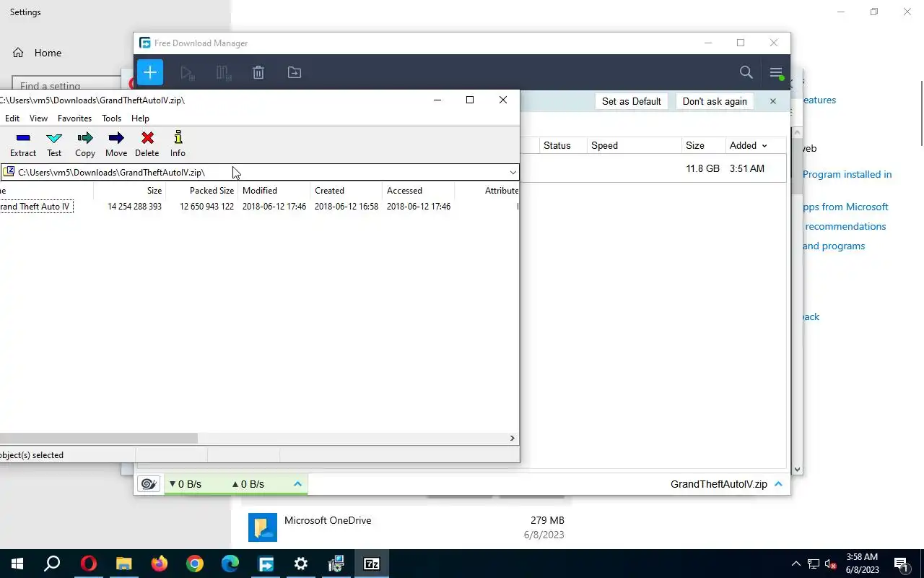Viewport: 924px width, 578px height.
Task: Open the taskbar clock and date
Action: (862, 564)
